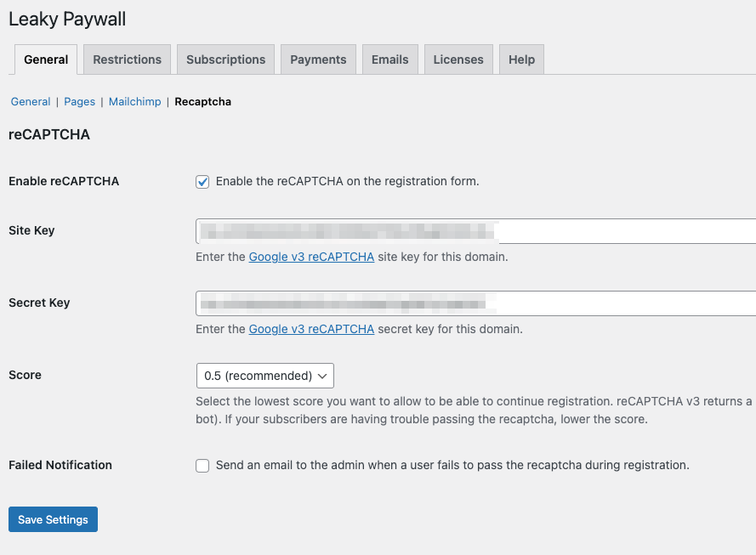756x555 pixels.
Task: Open Google v3 reCAPTCHA link under Site Key
Action: (311, 257)
